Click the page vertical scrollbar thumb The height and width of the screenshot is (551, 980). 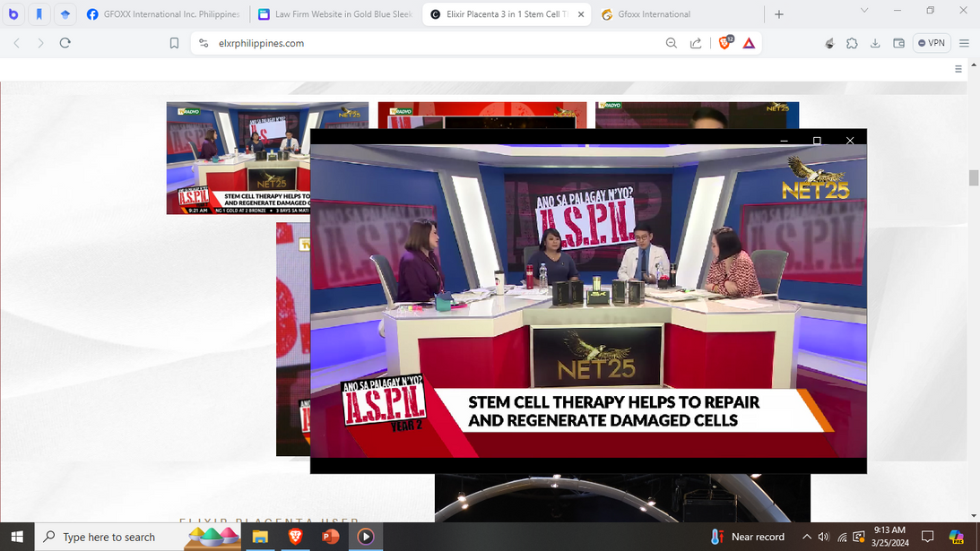(x=974, y=177)
